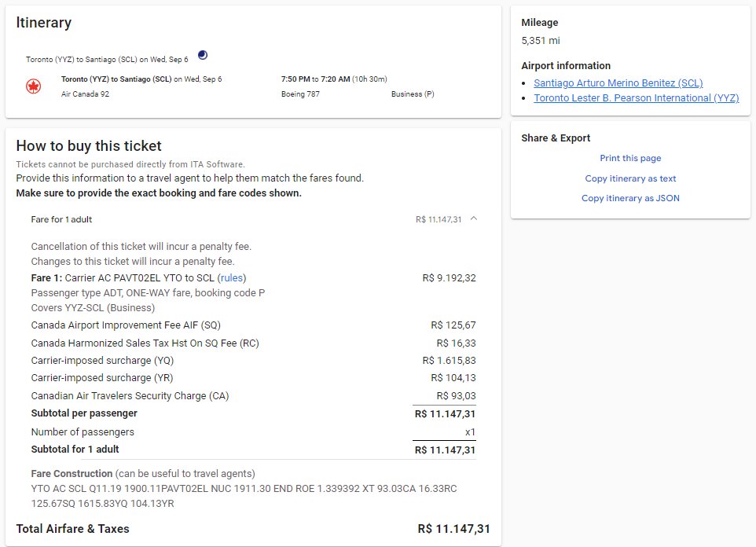756x547 pixels.
Task: Click the exact booking and fare codes notice
Action: (x=159, y=193)
